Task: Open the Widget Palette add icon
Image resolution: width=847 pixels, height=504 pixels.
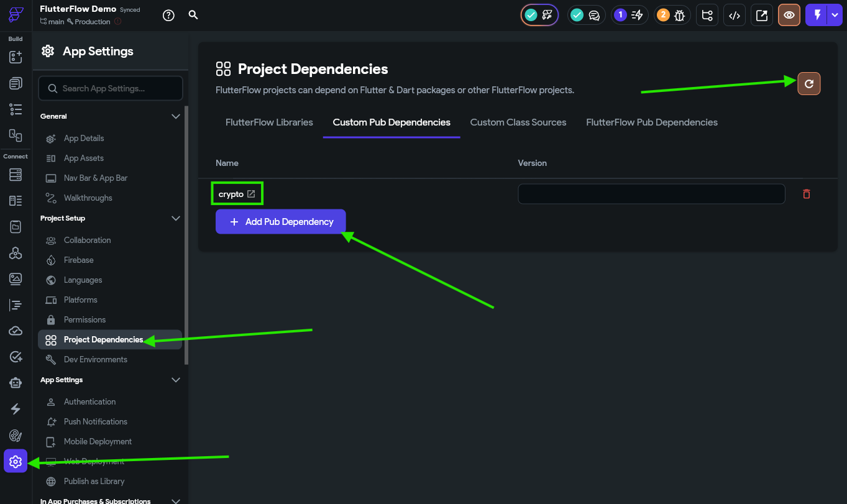Action: (x=16, y=57)
